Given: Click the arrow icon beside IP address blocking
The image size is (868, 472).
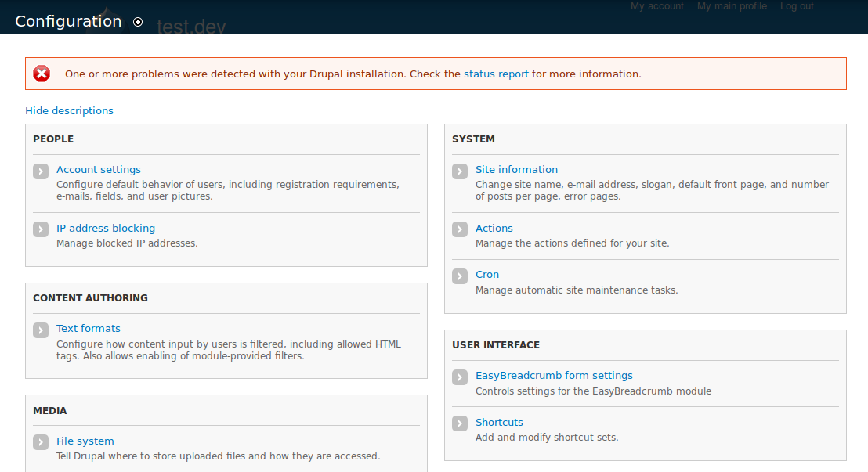Looking at the screenshot, I should pyautogui.click(x=40, y=229).
